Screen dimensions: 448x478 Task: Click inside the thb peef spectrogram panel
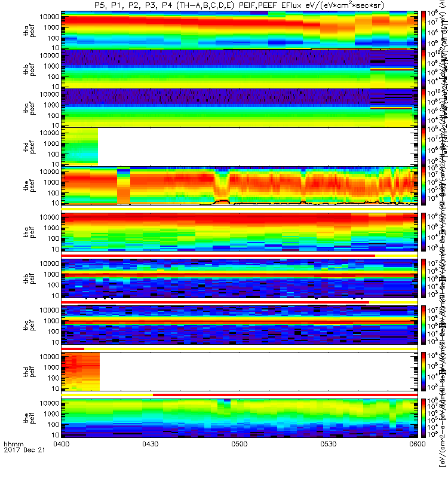click(240, 68)
